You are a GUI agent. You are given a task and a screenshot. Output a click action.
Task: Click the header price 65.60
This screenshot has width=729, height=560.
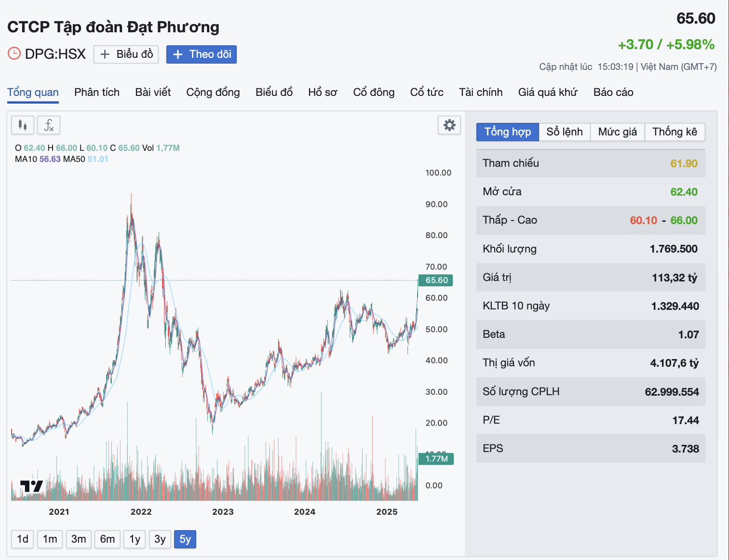(696, 18)
